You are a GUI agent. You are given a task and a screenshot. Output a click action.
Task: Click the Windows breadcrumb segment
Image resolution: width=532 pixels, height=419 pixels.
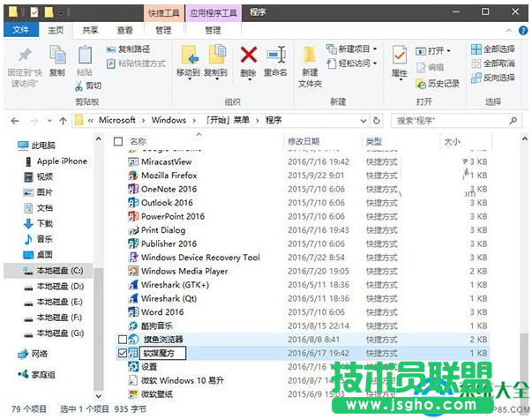coord(169,121)
